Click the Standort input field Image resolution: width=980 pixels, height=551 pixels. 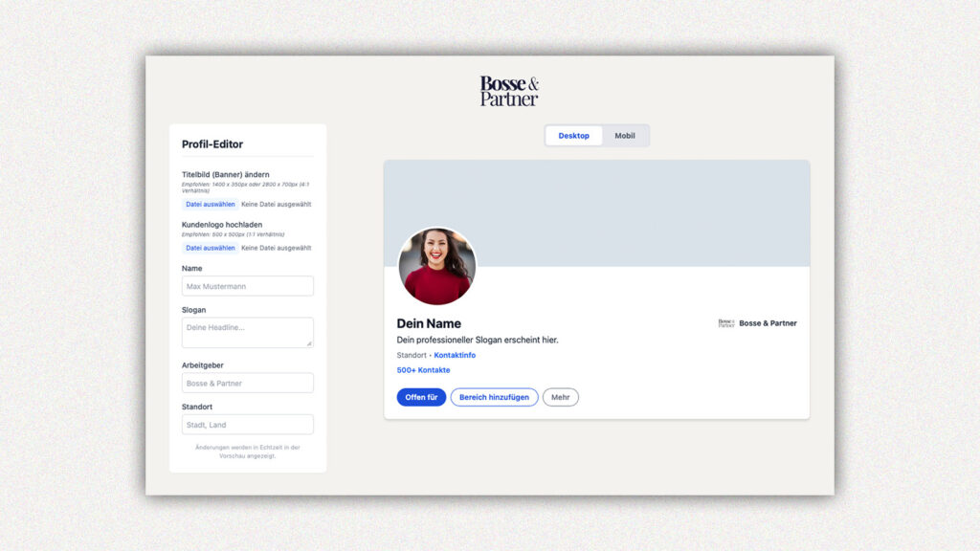248,425
